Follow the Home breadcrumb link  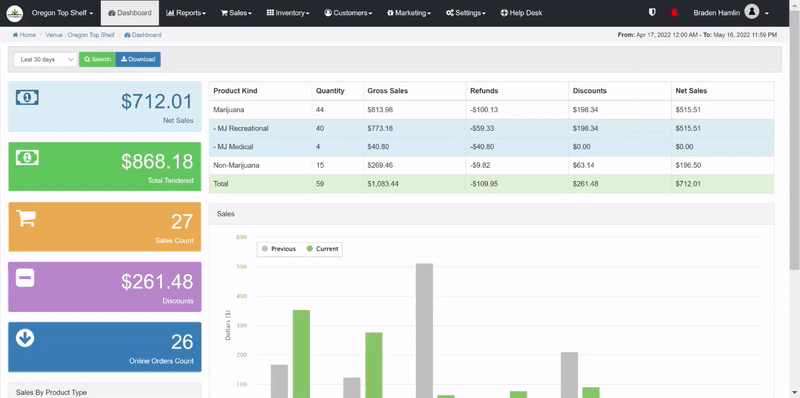[24, 35]
